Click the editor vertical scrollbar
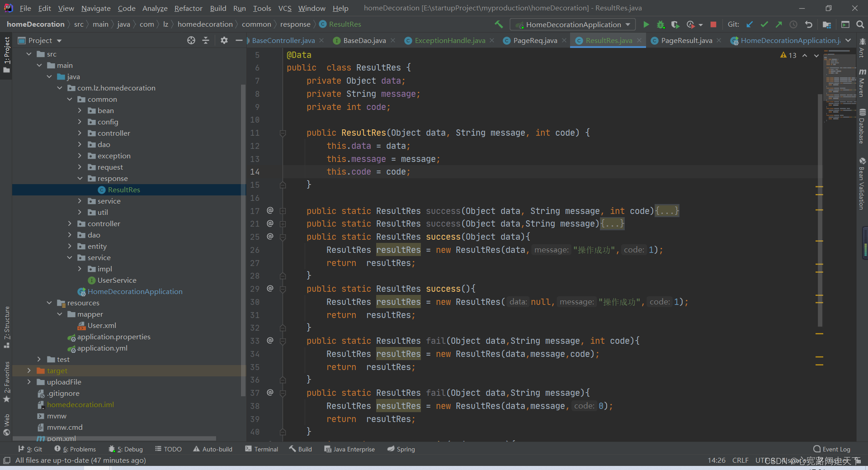Screen dimensions: 868x470 (x=820, y=210)
